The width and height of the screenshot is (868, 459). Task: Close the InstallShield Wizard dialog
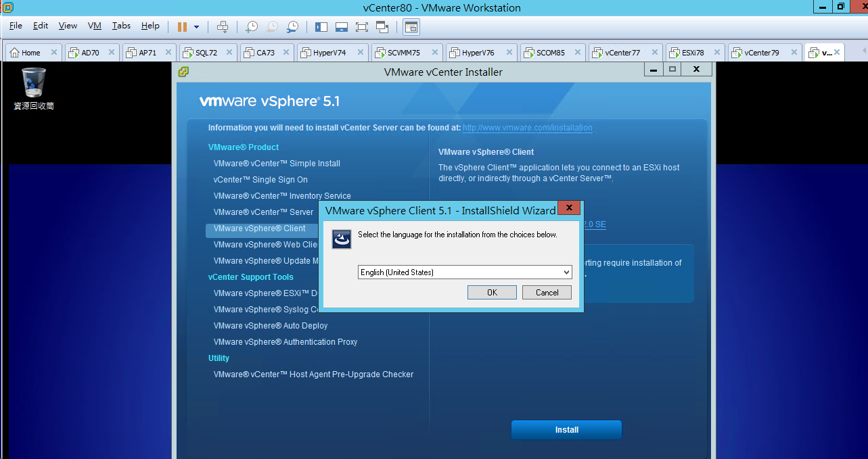[569, 208]
